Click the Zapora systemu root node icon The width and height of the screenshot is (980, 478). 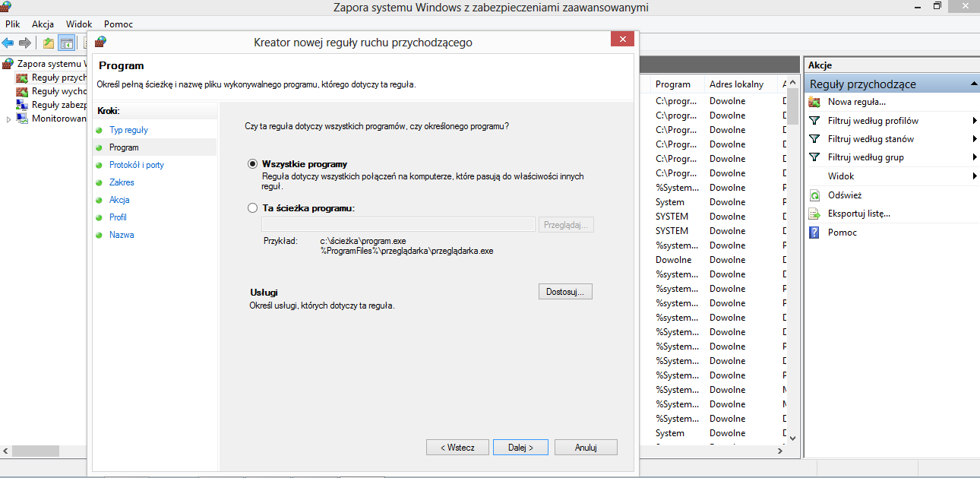pyautogui.click(x=8, y=64)
